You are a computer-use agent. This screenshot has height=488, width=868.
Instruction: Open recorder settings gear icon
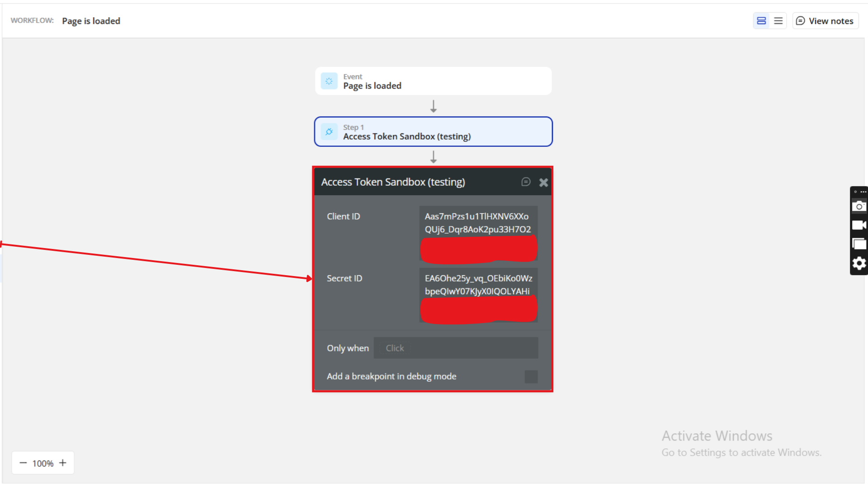pos(859,263)
